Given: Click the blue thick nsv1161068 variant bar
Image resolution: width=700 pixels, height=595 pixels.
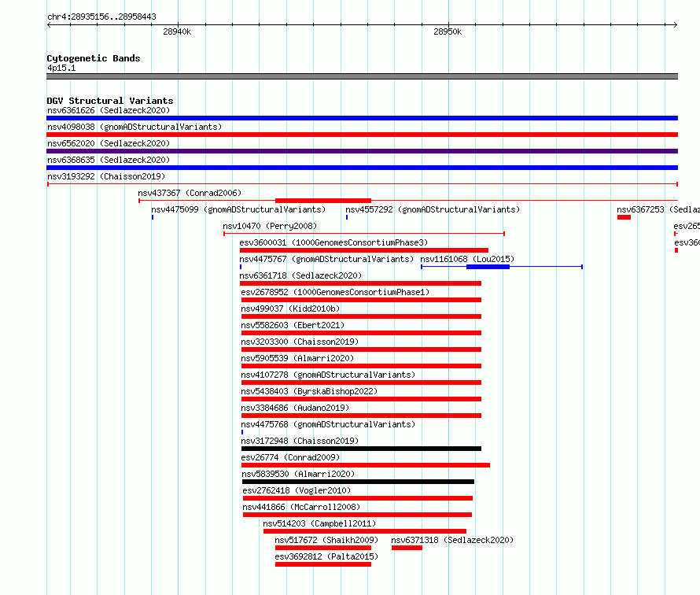Looking at the screenshot, I should pos(488,267).
